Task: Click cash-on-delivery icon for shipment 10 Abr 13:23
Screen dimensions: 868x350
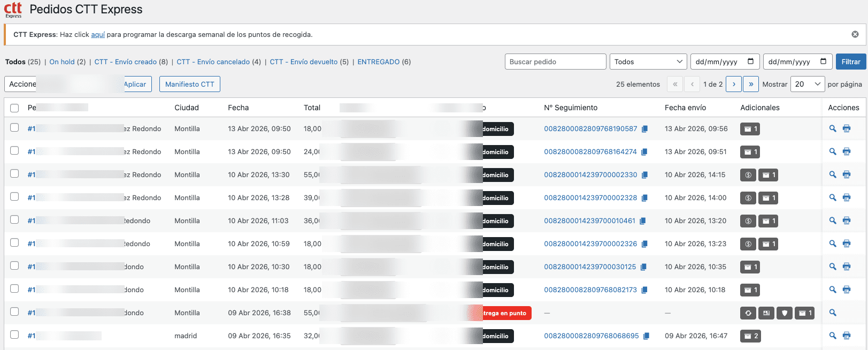Action: [748, 244]
